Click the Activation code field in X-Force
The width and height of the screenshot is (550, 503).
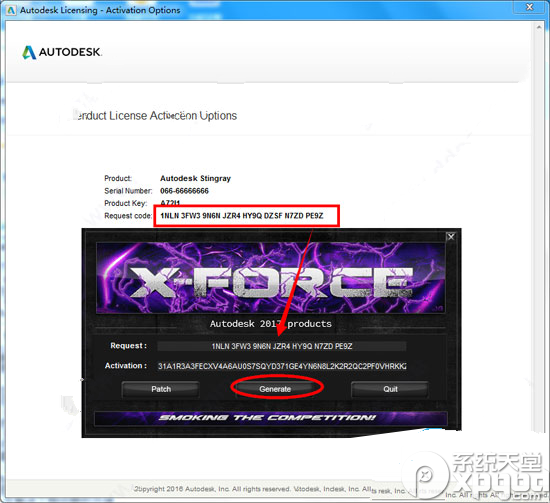coord(282,366)
